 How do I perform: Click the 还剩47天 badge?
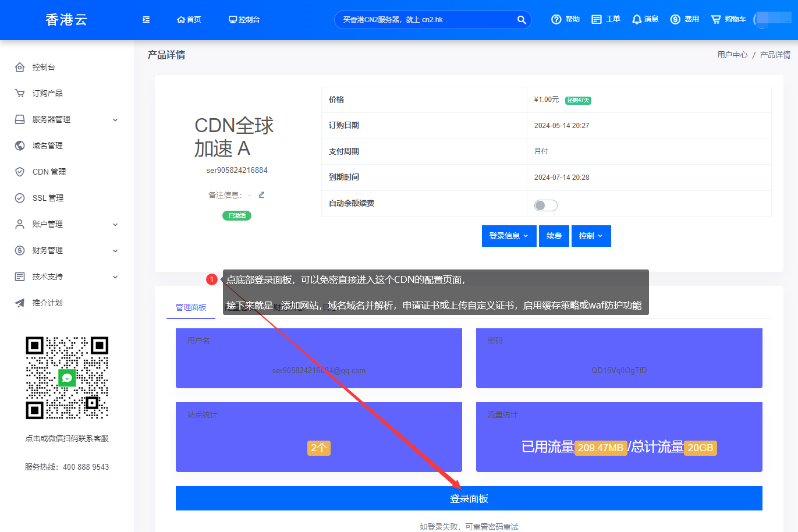pos(578,100)
